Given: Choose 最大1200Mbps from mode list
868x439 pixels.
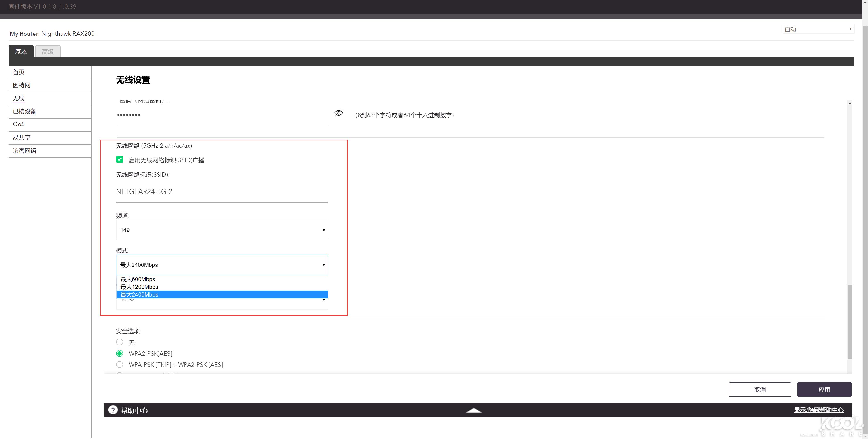Looking at the screenshot, I should [139, 287].
